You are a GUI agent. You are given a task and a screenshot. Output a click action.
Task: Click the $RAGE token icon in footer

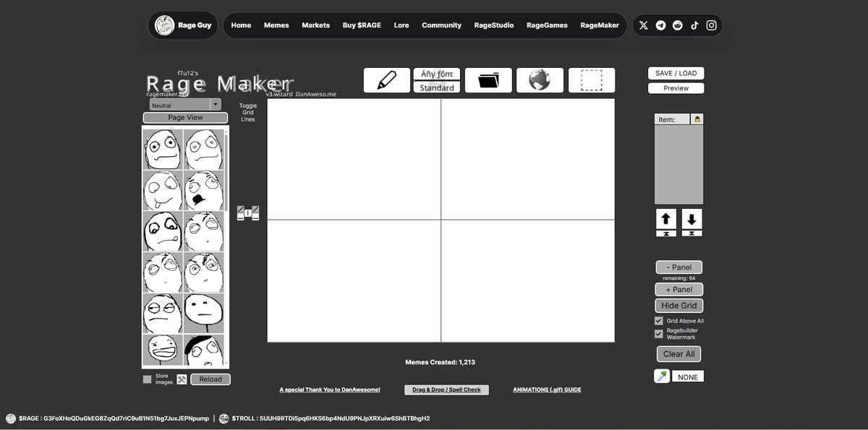11,418
